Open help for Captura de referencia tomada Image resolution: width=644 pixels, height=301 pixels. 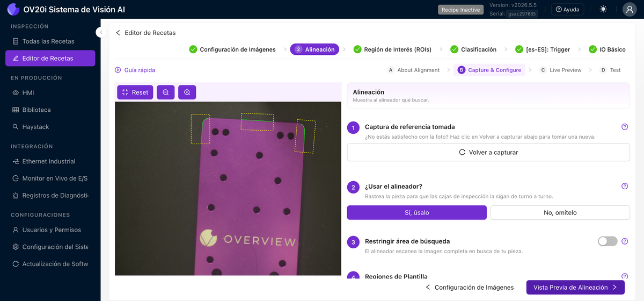click(625, 127)
